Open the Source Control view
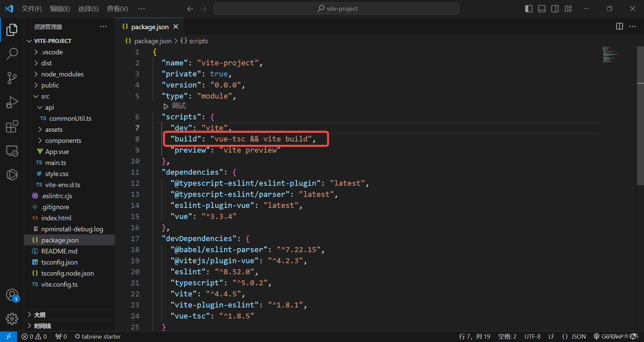The height and width of the screenshot is (342, 644). tap(12, 78)
